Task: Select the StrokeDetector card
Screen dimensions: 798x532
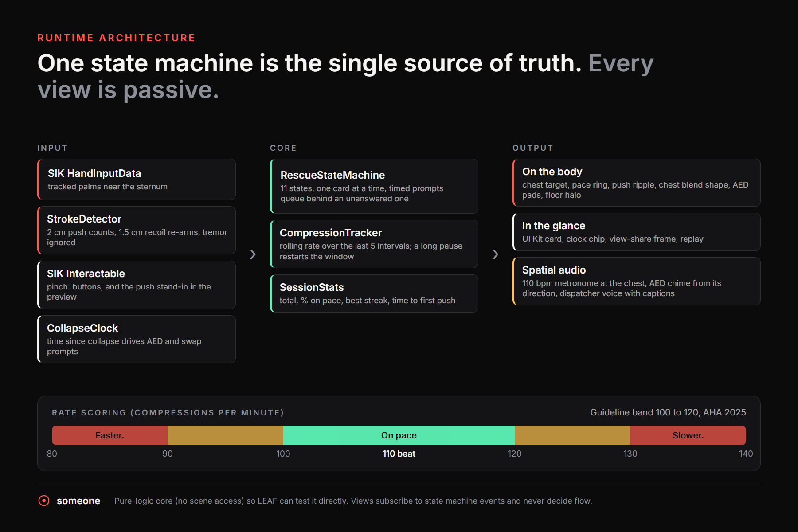Action: pyautogui.click(x=137, y=230)
